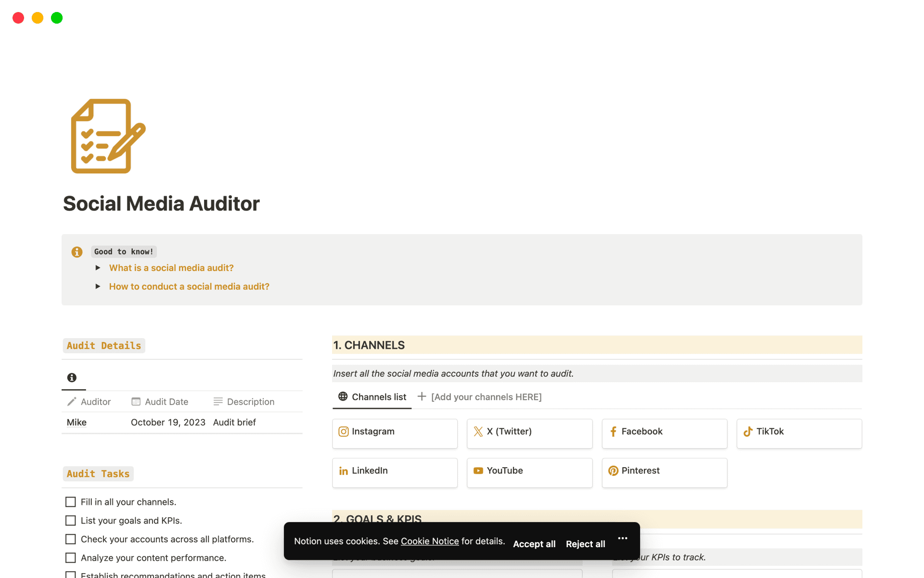Click the 'Accept all' cookies button
Image resolution: width=924 pixels, height=578 pixels.
[x=534, y=544]
